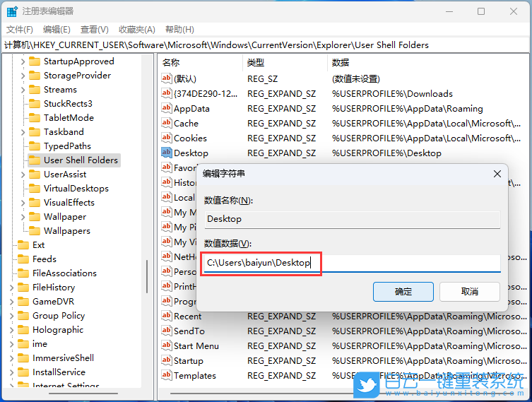Viewport: 532px width, 402px height.
Task: Sort values by the 数据 column header
Action: pyautogui.click(x=427, y=62)
